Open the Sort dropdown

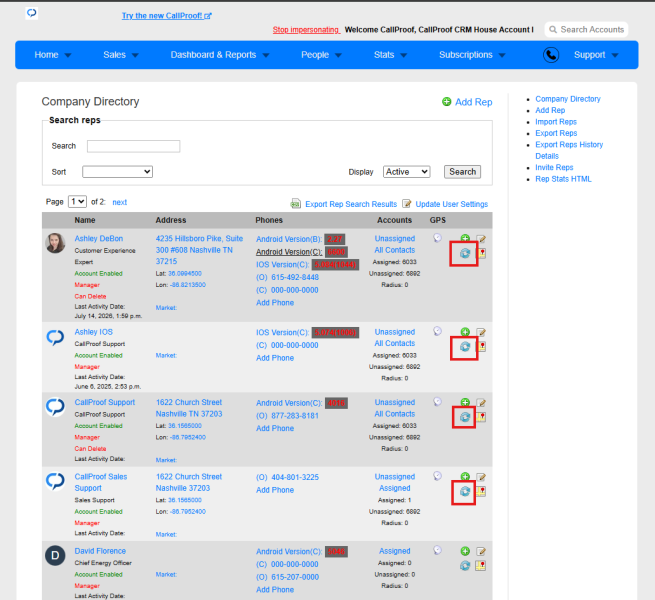click(x=117, y=172)
